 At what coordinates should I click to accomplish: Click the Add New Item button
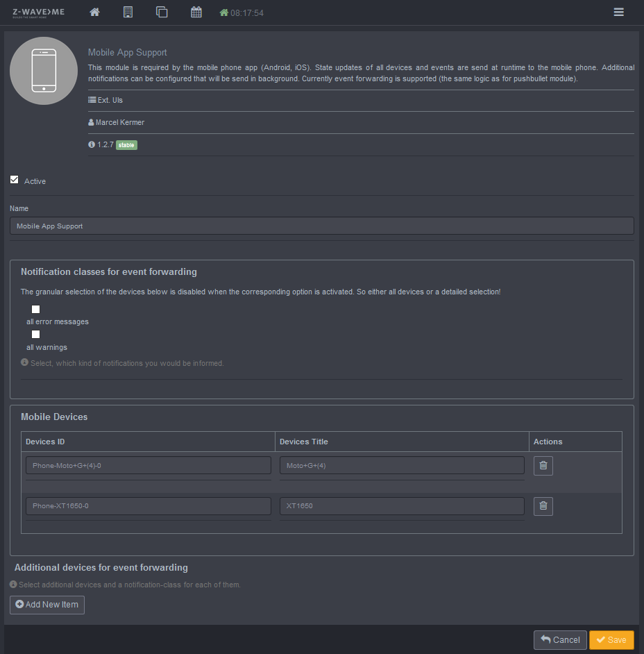pos(47,605)
